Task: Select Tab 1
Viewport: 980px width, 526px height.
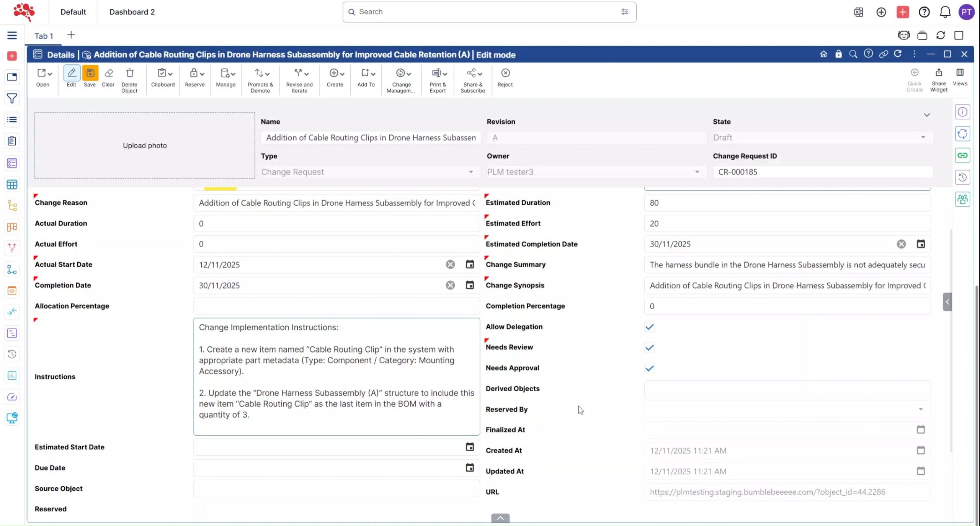Action: (44, 36)
